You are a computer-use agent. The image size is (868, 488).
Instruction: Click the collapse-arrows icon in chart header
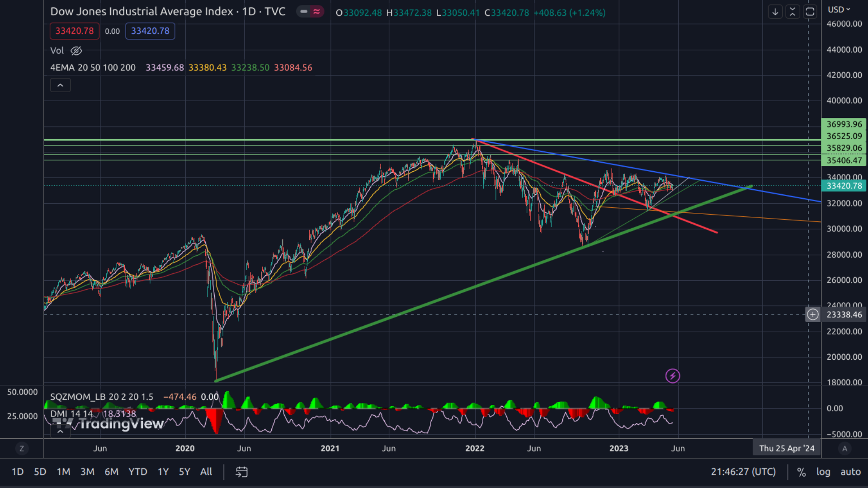pyautogui.click(x=793, y=12)
